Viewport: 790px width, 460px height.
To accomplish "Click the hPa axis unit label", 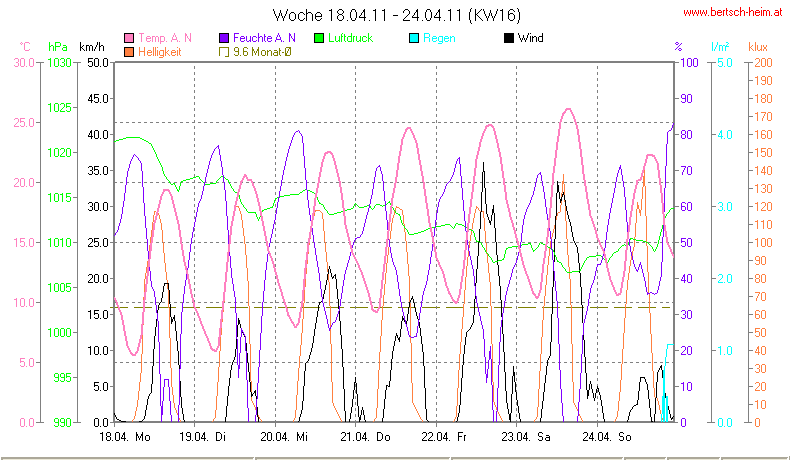I will (58, 47).
